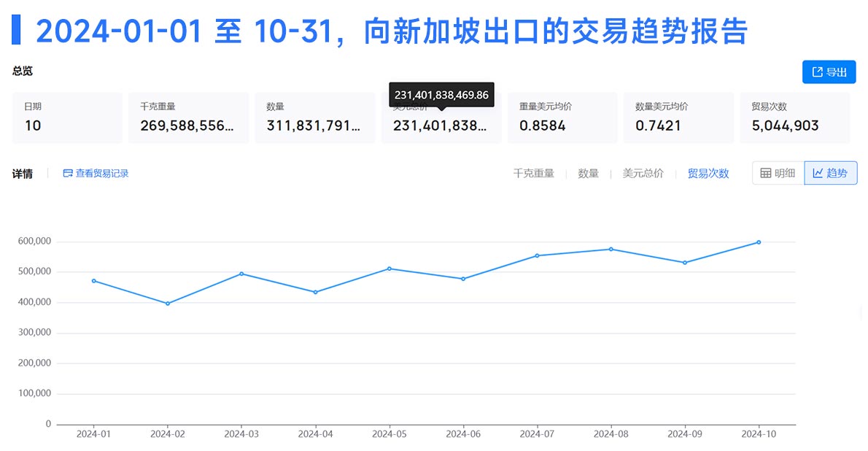Click the 2024-02 data point on chart
Viewport: 868px width, 451px height.
168,304
